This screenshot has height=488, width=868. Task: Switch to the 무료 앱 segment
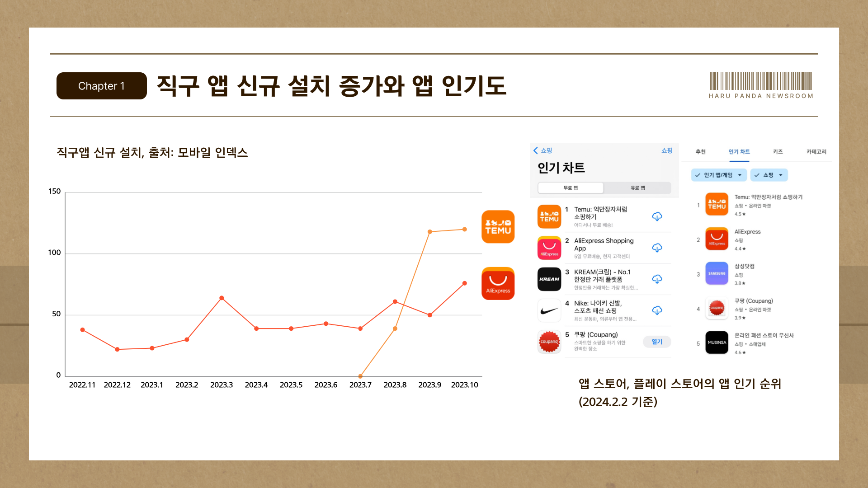pyautogui.click(x=571, y=188)
